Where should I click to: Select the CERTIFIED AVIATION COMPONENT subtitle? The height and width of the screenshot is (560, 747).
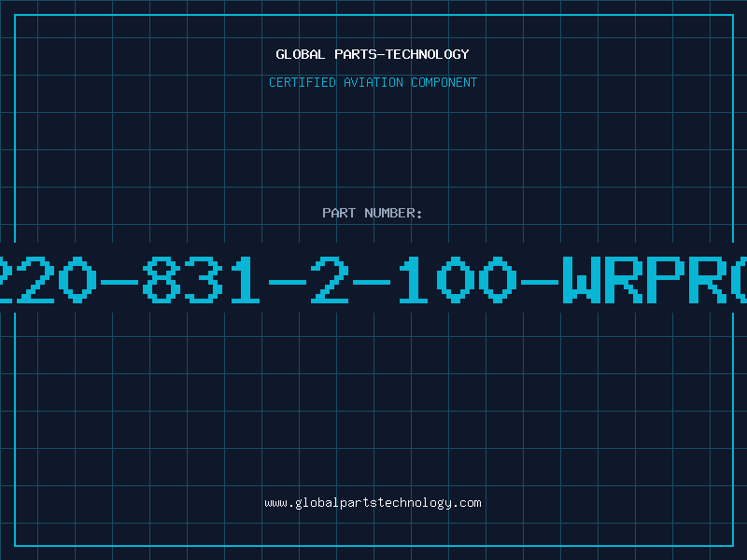[x=373, y=82]
